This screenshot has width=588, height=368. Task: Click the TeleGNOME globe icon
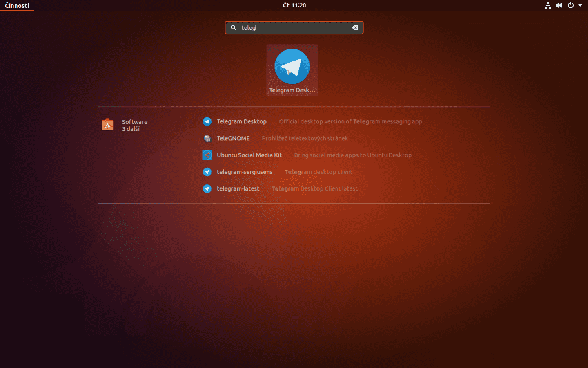(207, 138)
